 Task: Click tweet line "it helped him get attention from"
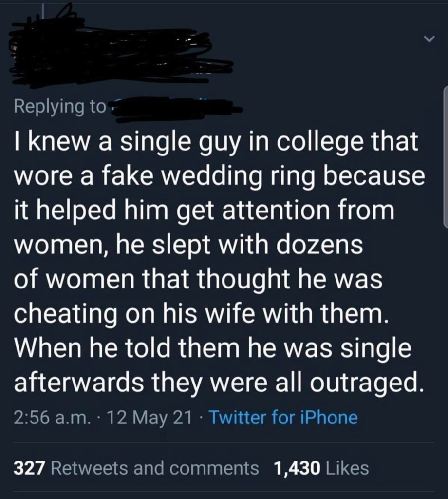(x=204, y=211)
